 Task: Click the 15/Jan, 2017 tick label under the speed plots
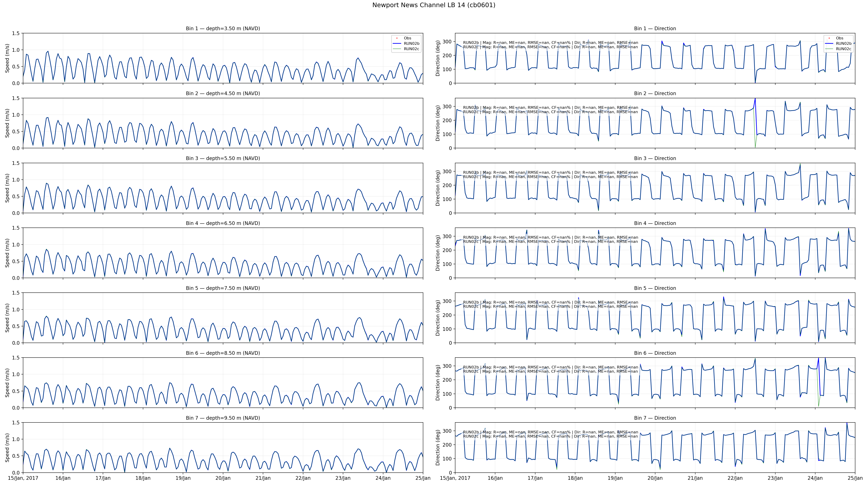click(23, 478)
